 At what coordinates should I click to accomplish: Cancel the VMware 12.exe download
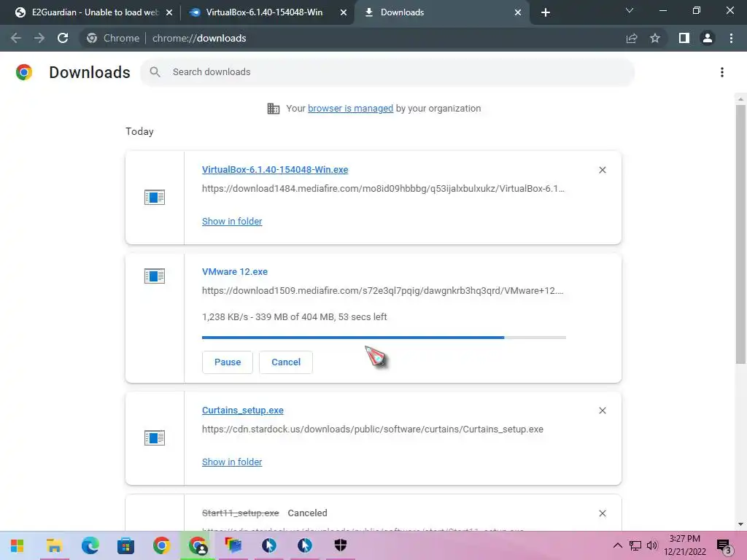click(286, 362)
